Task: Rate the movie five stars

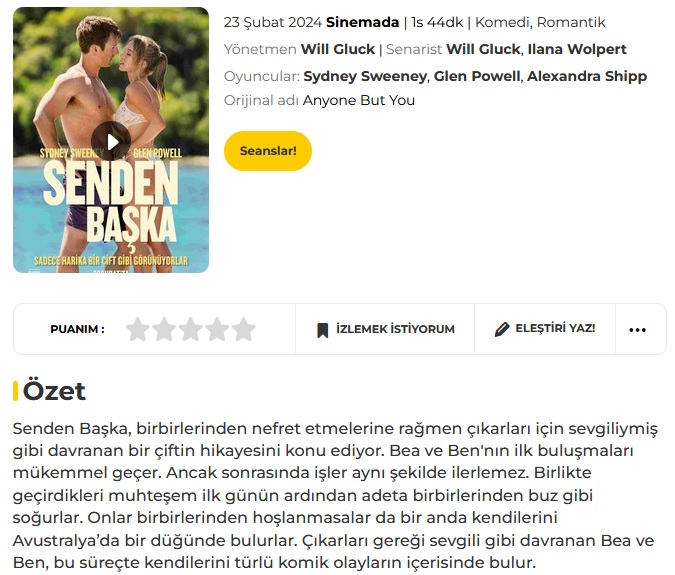Action: [244, 329]
